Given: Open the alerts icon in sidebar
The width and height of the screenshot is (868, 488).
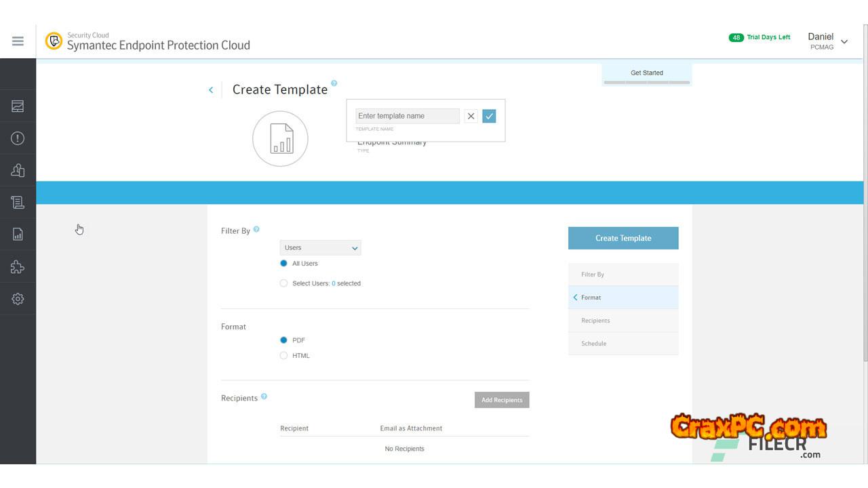Looking at the screenshot, I should pyautogui.click(x=18, y=138).
